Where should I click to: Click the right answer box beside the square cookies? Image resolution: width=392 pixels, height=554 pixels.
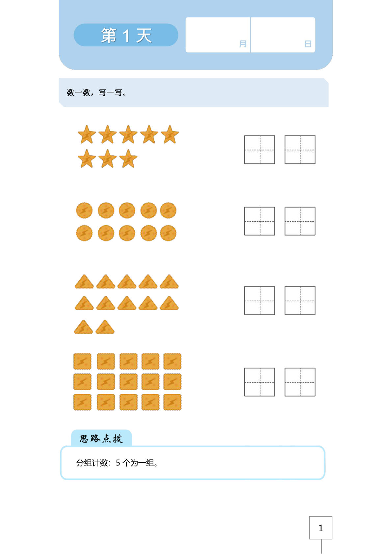pos(300,382)
